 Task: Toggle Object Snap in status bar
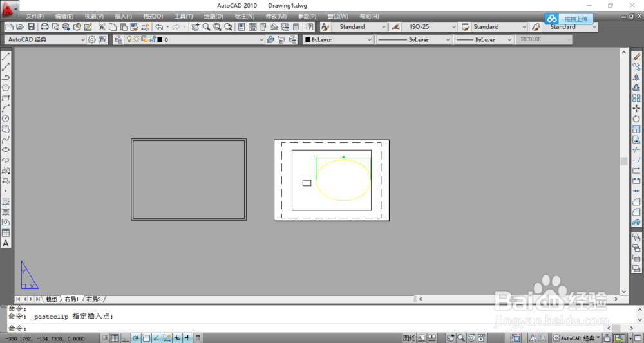146,338
